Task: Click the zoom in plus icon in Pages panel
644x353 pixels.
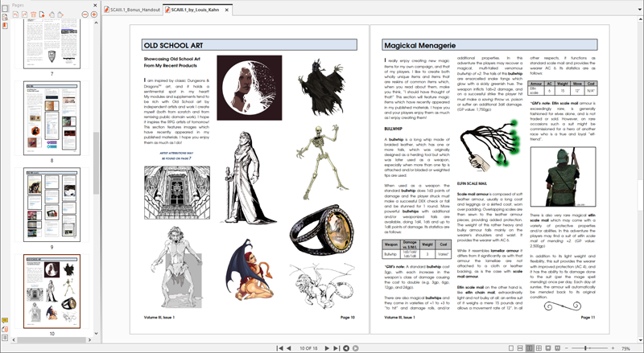Action: tap(94, 14)
